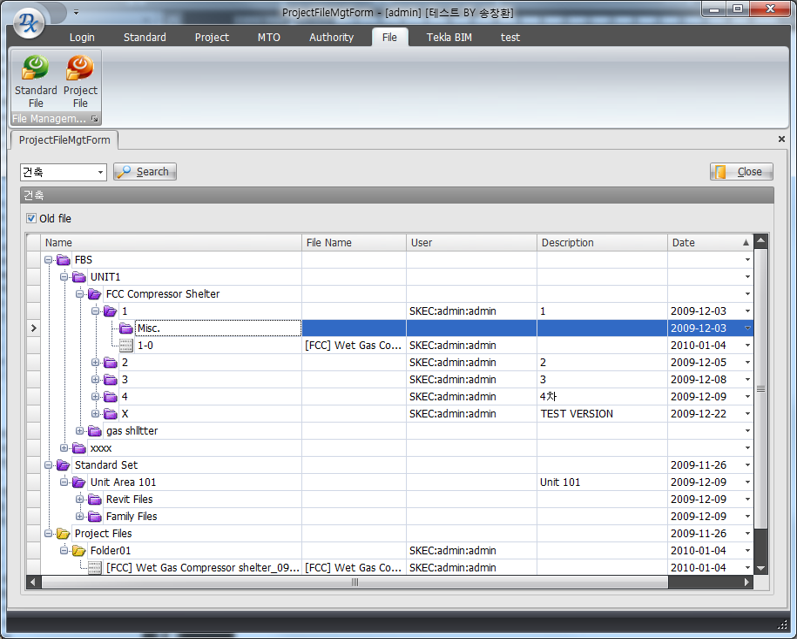
Task: Switch to the Tekla BIM ribbon tab
Action: tap(449, 37)
